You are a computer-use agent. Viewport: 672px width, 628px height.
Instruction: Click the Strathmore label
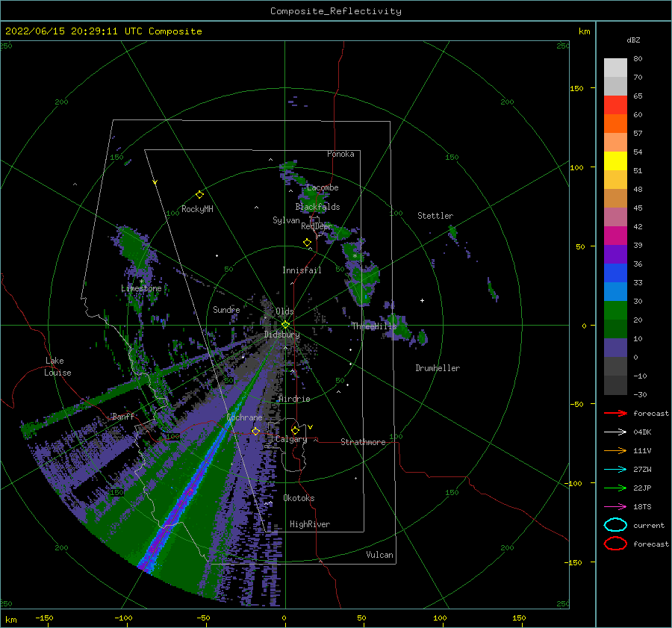click(x=363, y=442)
